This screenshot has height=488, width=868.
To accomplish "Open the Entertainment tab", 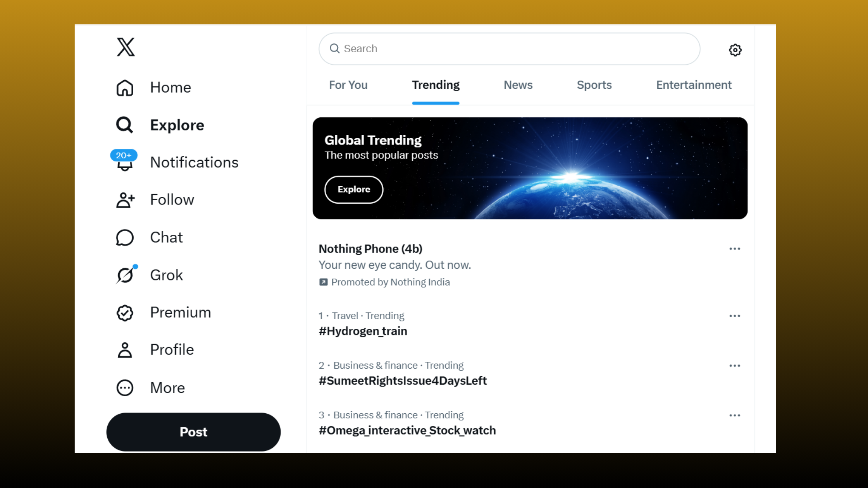I will pos(694,85).
